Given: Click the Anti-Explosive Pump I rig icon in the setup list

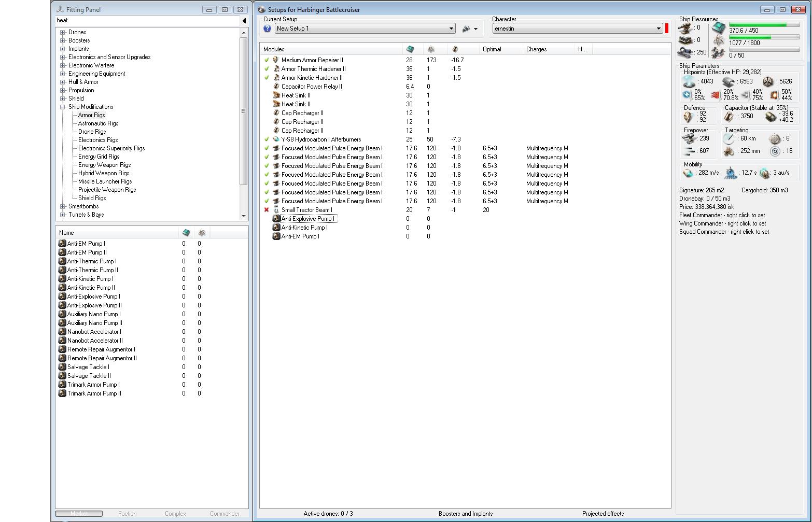Looking at the screenshot, I should [x=276, y=219].
